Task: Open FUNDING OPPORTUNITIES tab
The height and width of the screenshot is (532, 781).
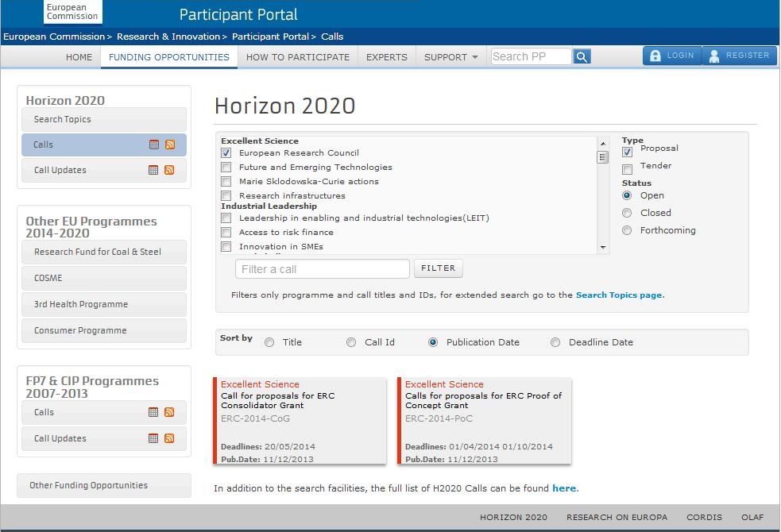Action: pos(169,57)
